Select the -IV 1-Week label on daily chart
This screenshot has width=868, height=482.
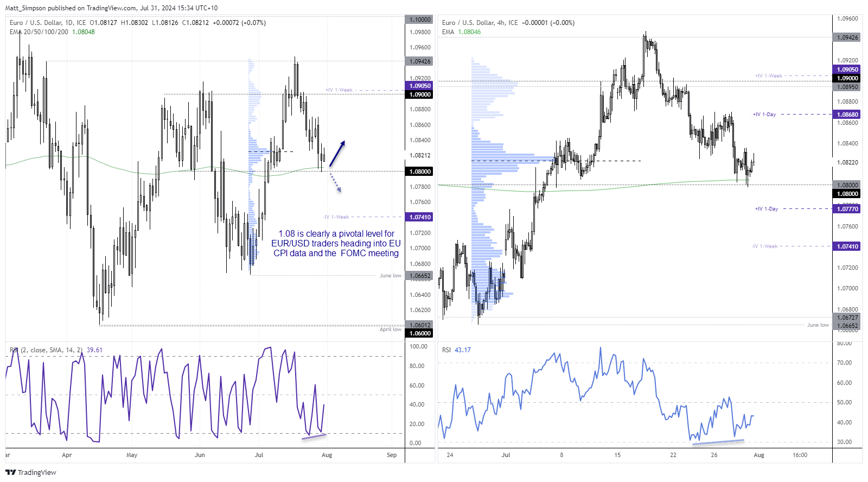tap(336, 217)
